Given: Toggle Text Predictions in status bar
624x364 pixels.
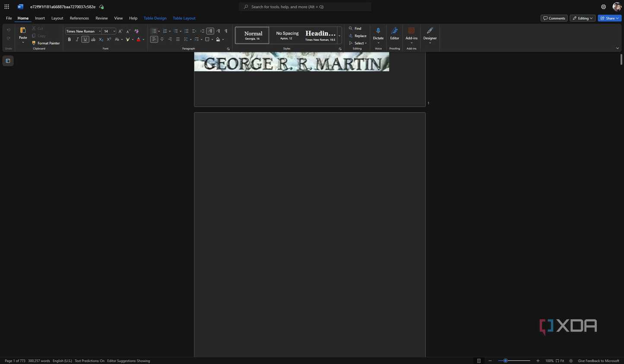Looking at the screenshot, I should (89, 361).
